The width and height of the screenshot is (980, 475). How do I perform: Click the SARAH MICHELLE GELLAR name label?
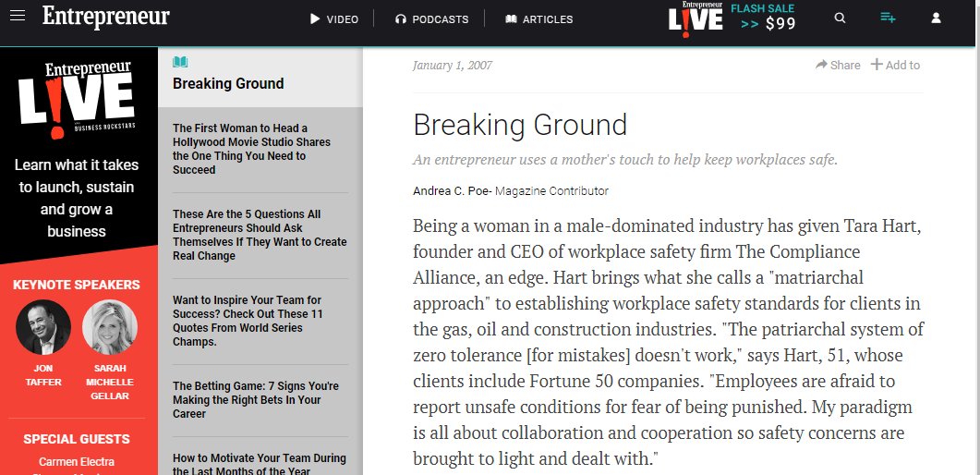pos(109,382)
